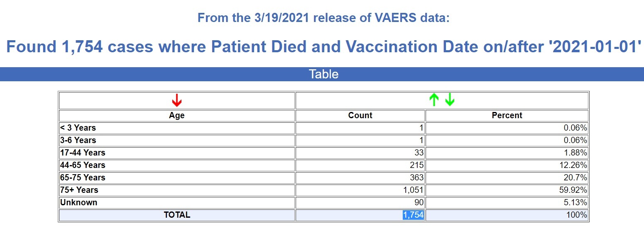Click the '17-44 Years' age row
Image resolution: width=644 pixels, height=226 pixels.
coord(83,153)
